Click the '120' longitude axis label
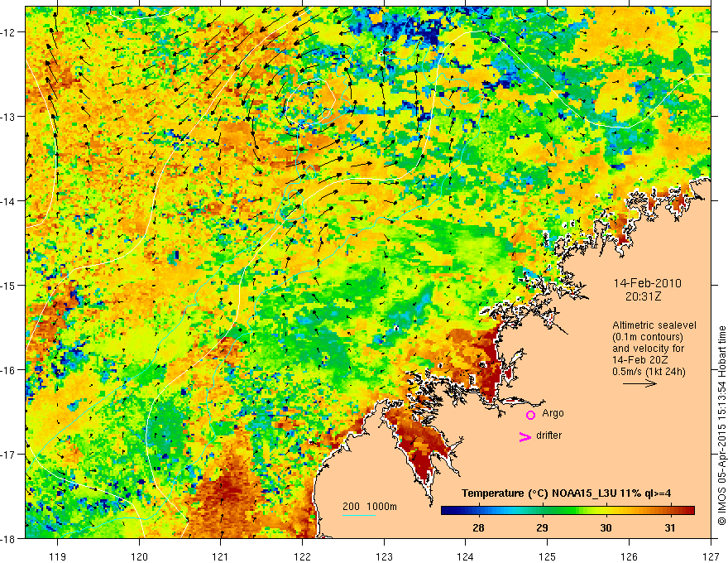Viewport: 728px width, 563px height. coord(139,556)
